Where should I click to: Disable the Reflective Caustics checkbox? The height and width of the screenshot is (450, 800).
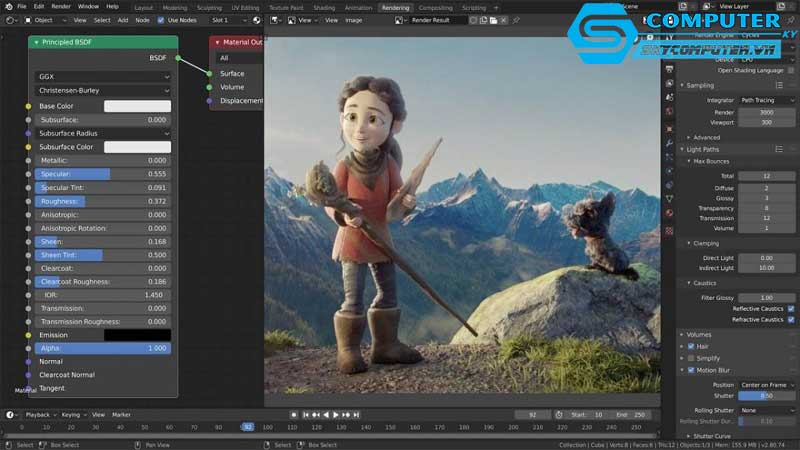click(x=791, y=308)
